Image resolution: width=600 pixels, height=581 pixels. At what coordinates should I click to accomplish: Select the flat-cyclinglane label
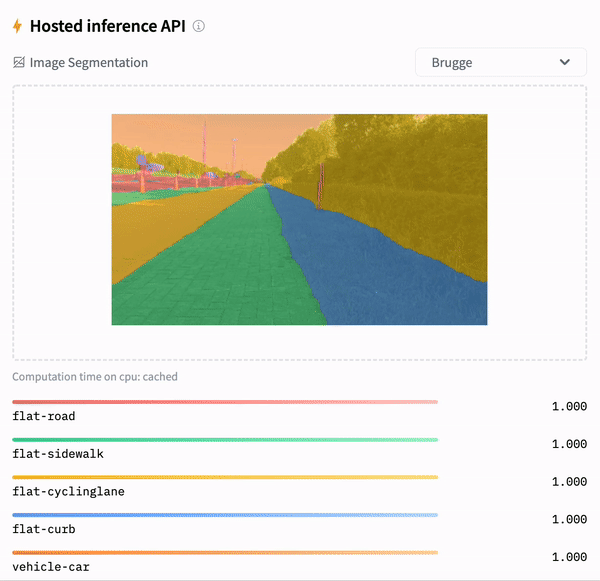(68, 491)
